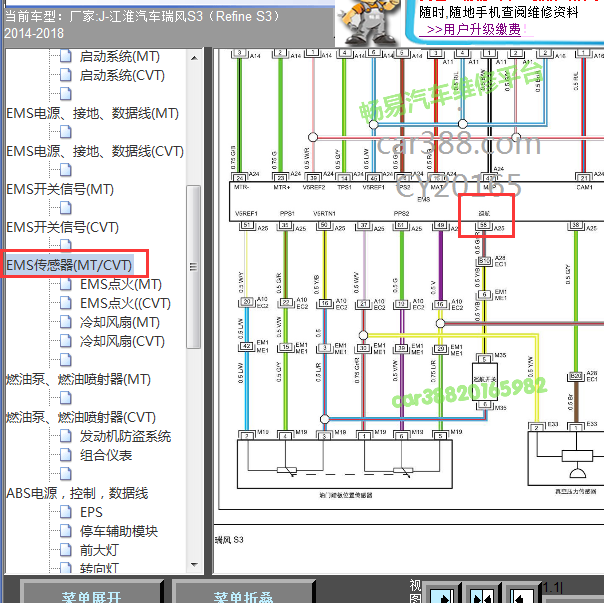Click the file icon for 发动机防盗系统
This screenshot has height=603, width=604.
click(x=66, y=436)
